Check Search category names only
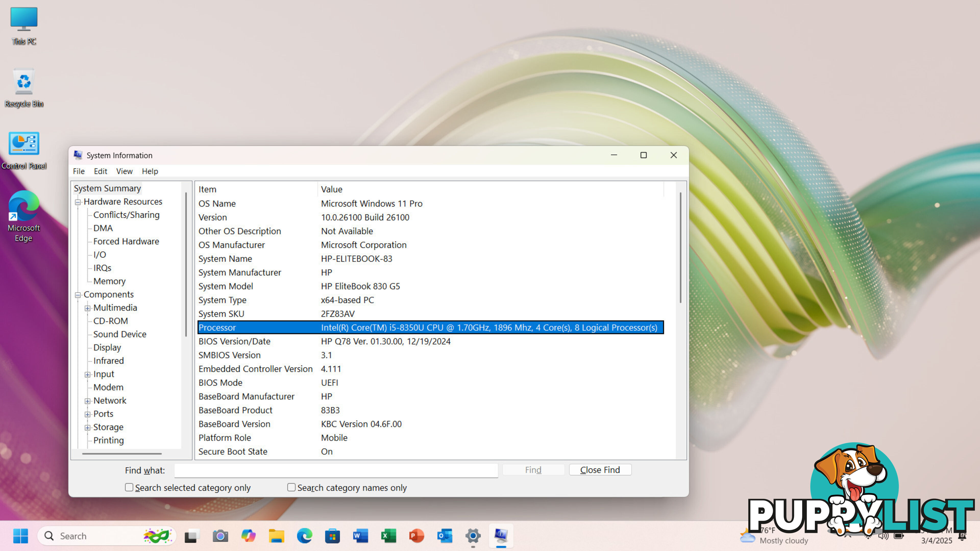Image resolution: width=980 pixels, height=551 pixels. pos(291,487)
